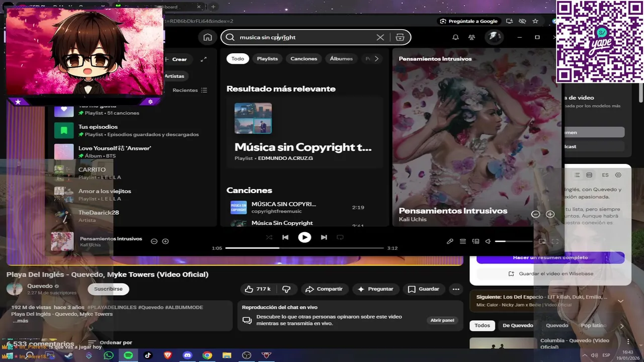Click Hacer un resumen completo button
The width and height of the screenshot is (644, 362).
click(550, 257)
